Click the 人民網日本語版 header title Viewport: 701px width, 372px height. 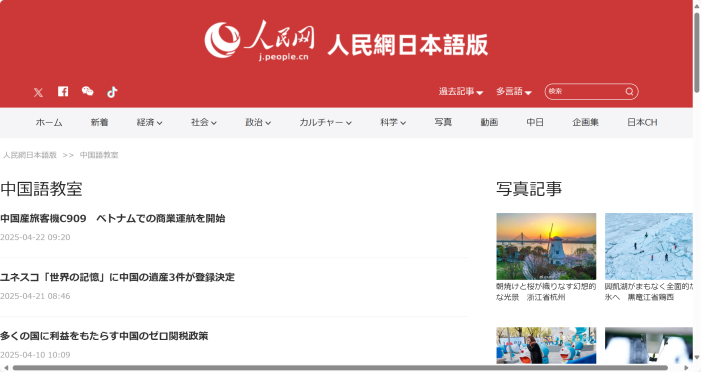tap(408, 44)
